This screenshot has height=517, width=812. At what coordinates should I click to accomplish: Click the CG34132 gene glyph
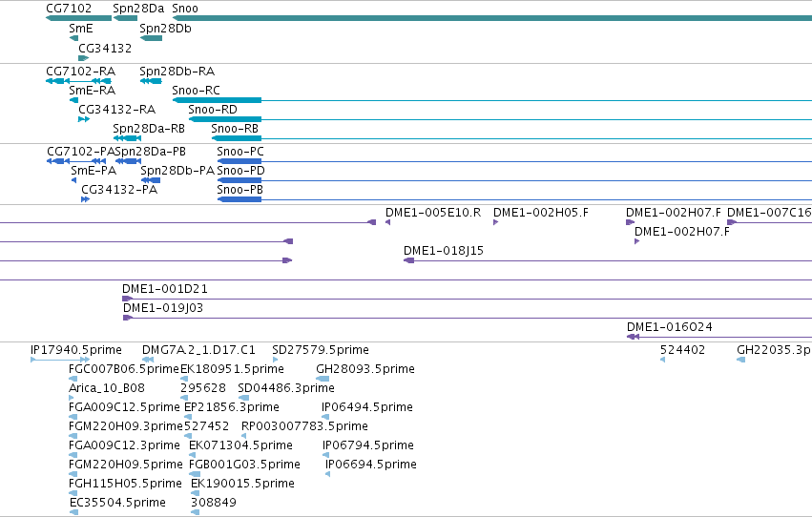pyautogui.click(x=83, y=58)
